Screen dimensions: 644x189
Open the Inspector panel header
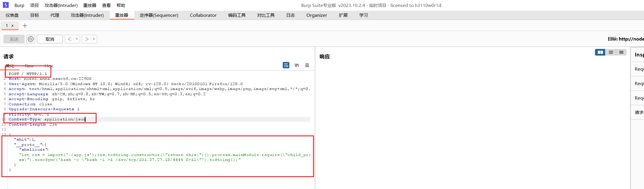point(639,55)
